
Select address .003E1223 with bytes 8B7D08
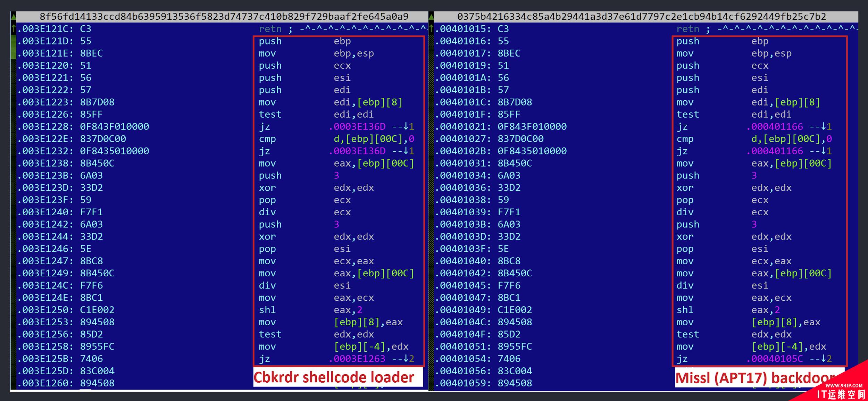pyautogui.click(x=45, y=102)
